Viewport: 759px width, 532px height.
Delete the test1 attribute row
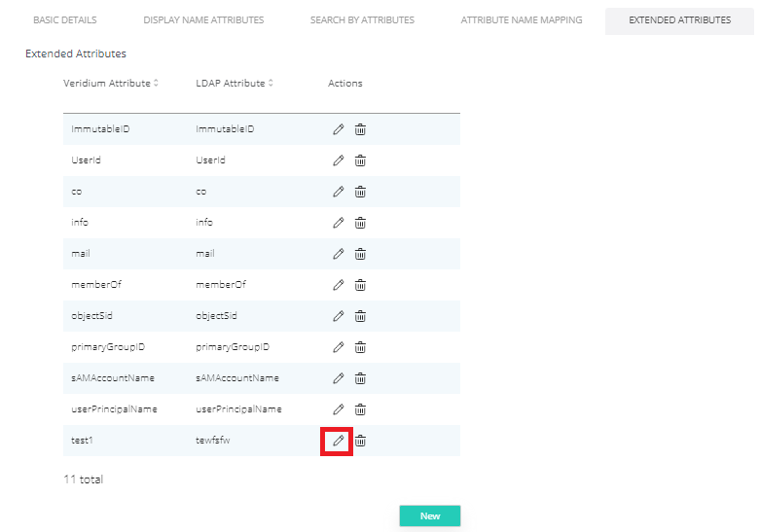click(360, 441)
